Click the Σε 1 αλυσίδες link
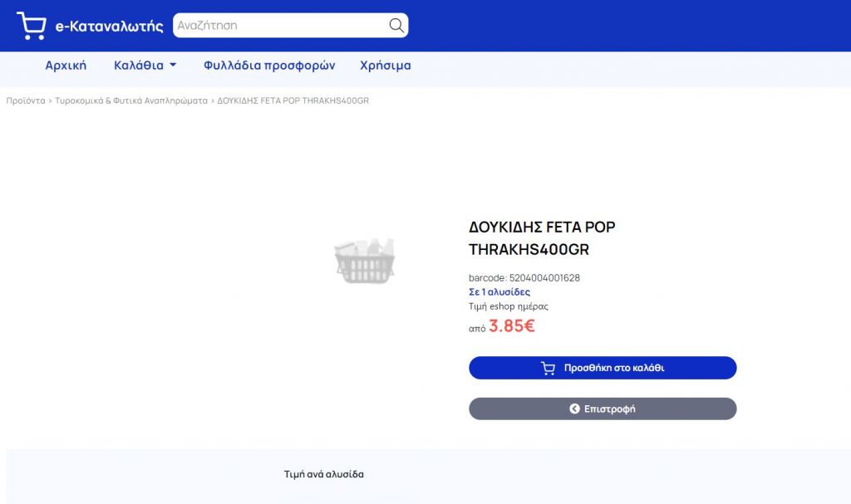This screenshot has width=851, height=504. pyautogui.click(x=499, y=292)
